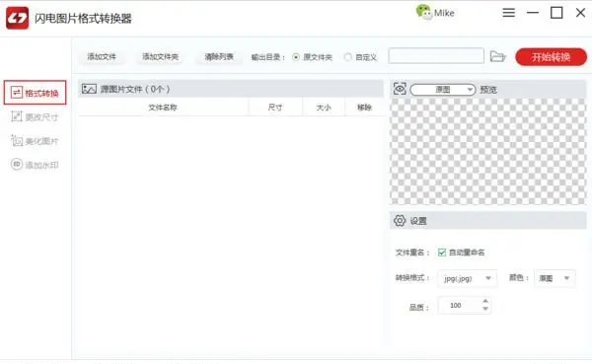Select 自定义 output radio button

point(347,57)
